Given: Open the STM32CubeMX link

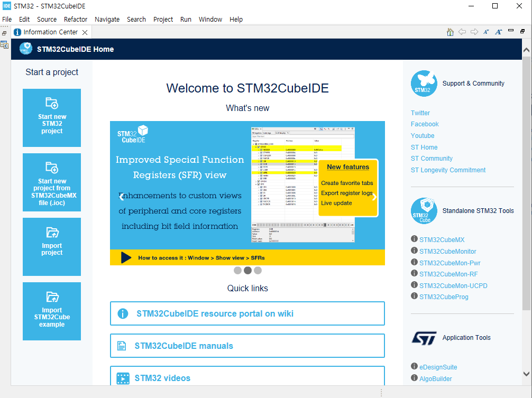Looking at the screenshot, I should tap(442, 239).
